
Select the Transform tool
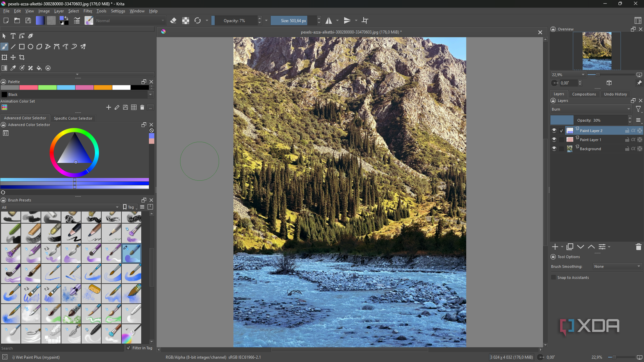4,57
